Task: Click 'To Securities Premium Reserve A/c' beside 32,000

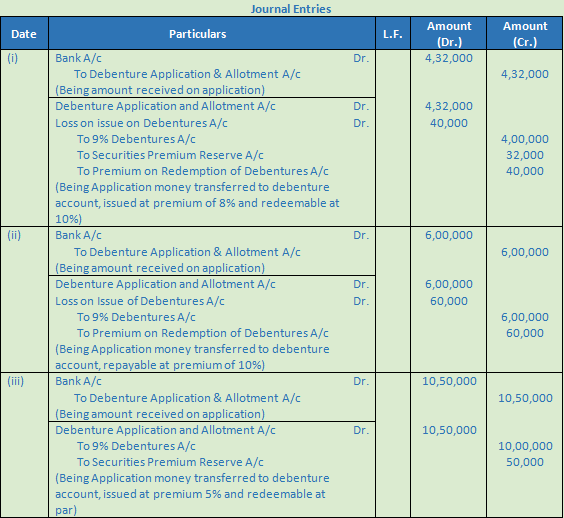Action: point(170,155)
